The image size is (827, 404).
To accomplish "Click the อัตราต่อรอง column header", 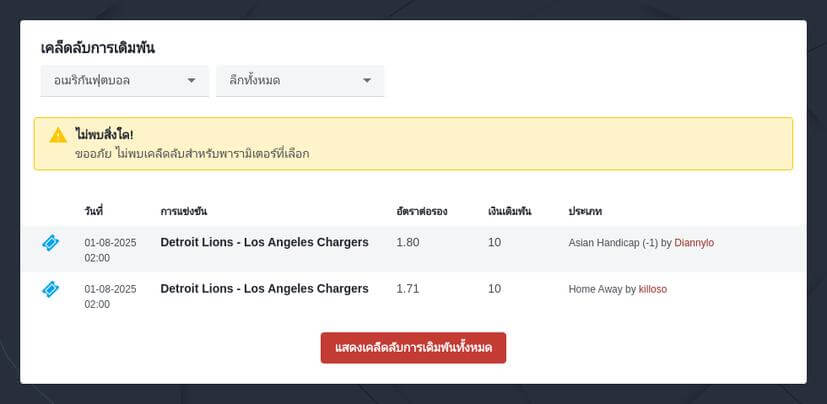I will (x=422, y=211).
